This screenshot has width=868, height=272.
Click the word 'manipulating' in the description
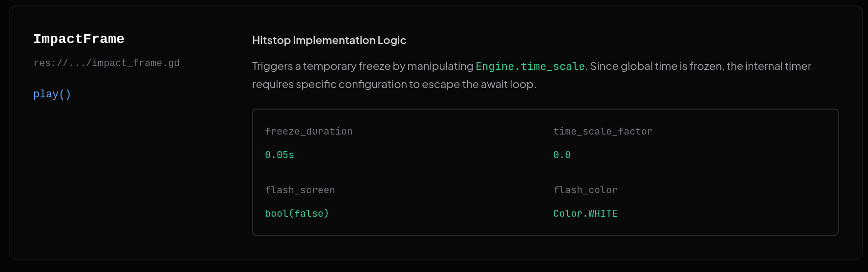[x=440, y=66]
